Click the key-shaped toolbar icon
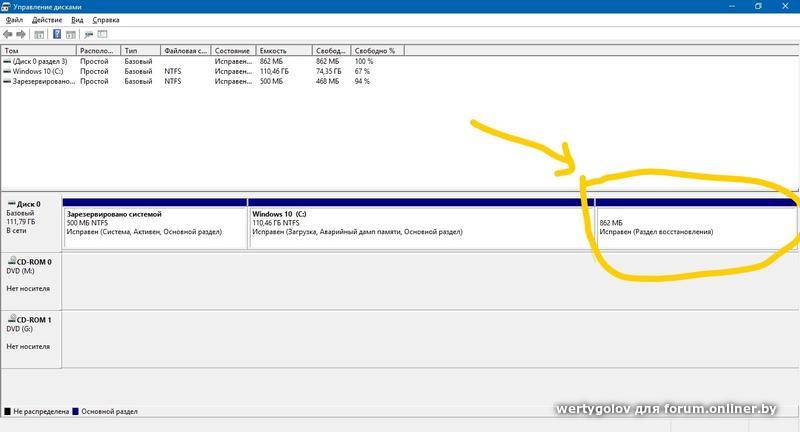This screenshot has height=432, width=800. [89, 34]
